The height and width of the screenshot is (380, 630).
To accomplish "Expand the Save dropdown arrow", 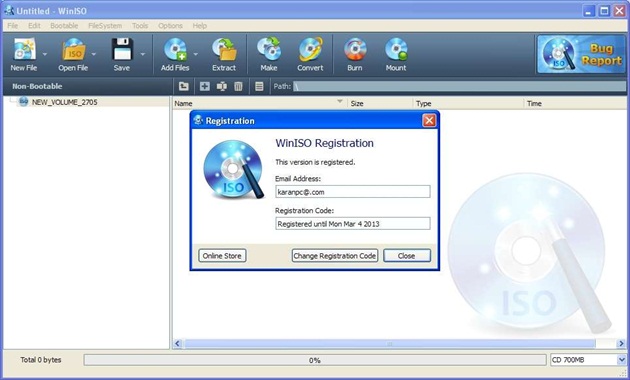I will point(143,54).
